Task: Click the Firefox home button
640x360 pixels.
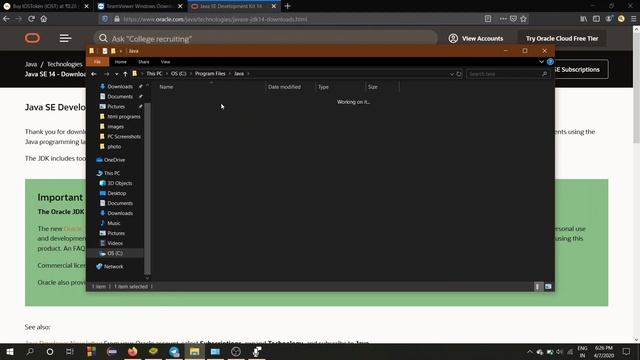Action: 44,19
